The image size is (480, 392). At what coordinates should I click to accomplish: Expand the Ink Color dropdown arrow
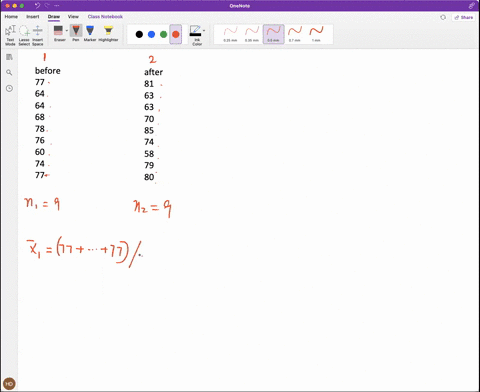click(204, 31)
